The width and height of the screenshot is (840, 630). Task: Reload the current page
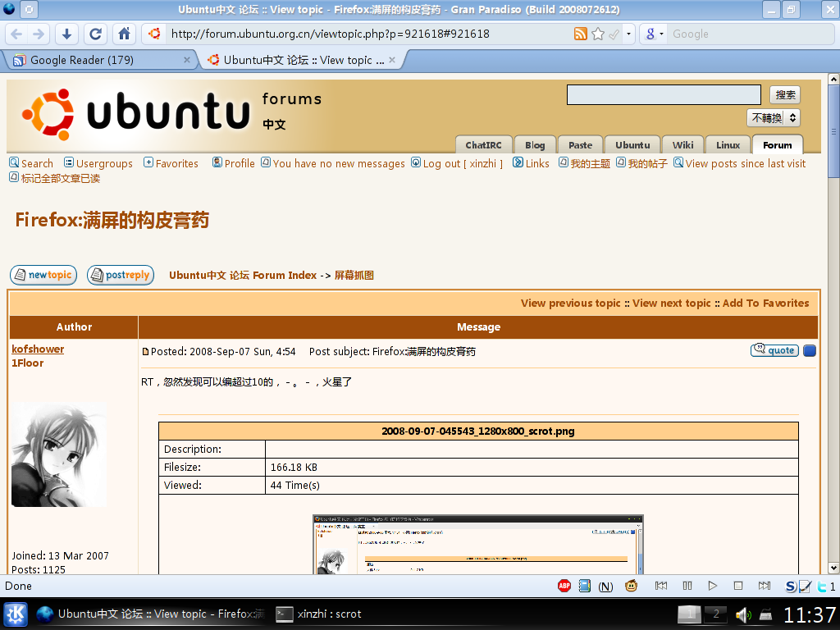pos(95,34)
